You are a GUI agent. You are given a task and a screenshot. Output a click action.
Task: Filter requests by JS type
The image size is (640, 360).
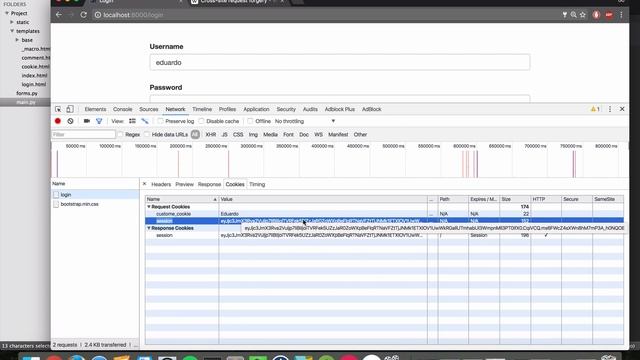(x=224, y=134)
